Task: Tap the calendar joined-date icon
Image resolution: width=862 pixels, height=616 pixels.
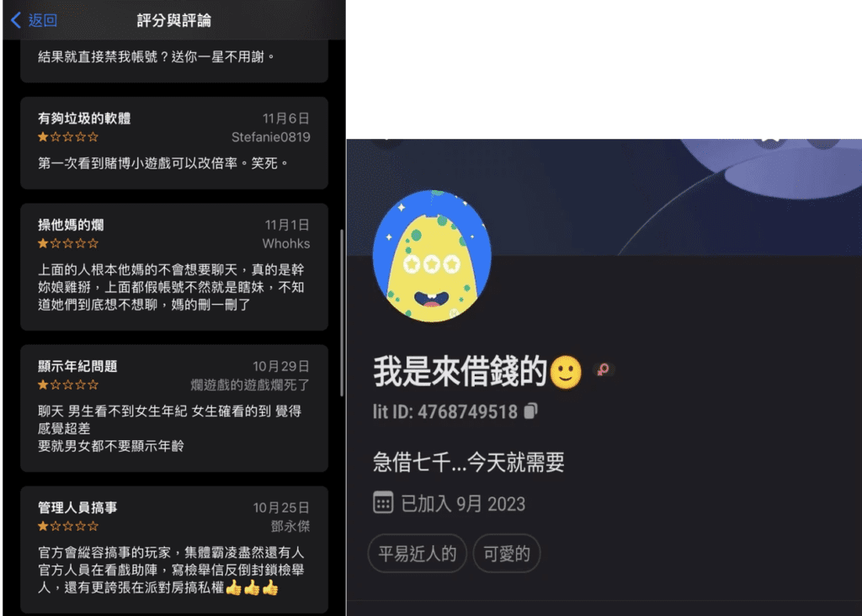Action: (x=383, y=502)
